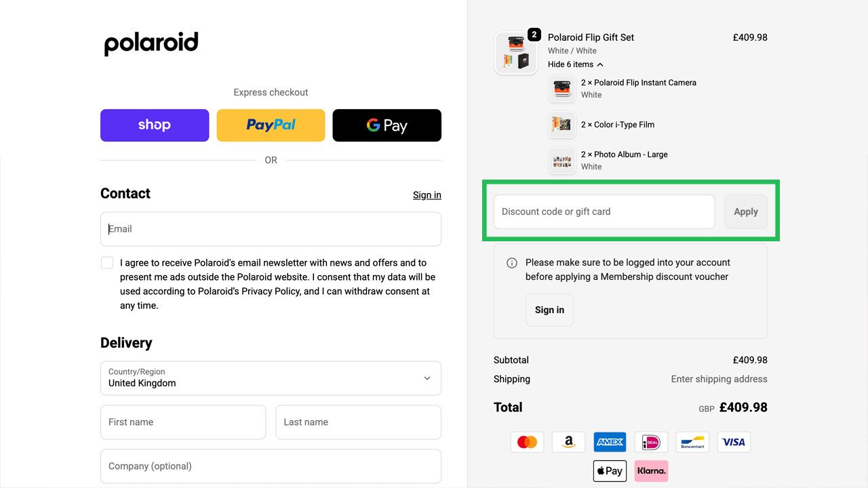This screenshot has height=488, width=868.
Task: Check the Polaroid newsletter consent checkbox
Action: (107, 262)
